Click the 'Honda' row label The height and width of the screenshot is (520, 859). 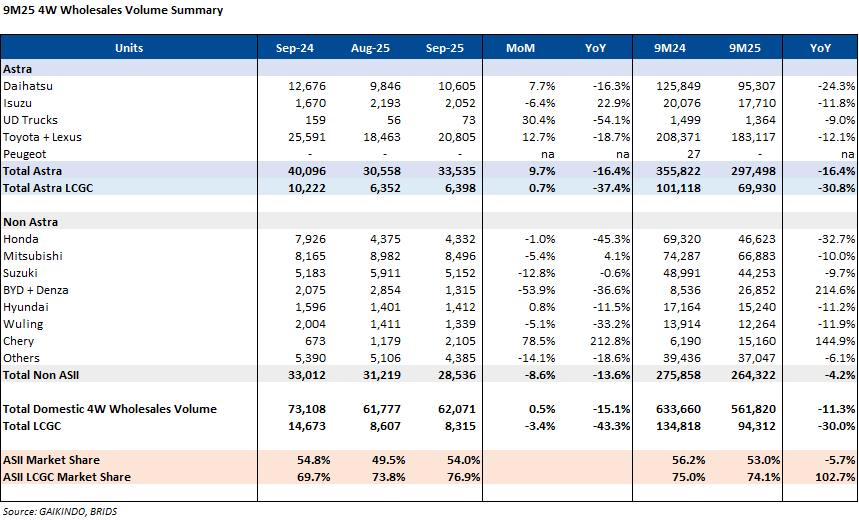tap(21, 239)
